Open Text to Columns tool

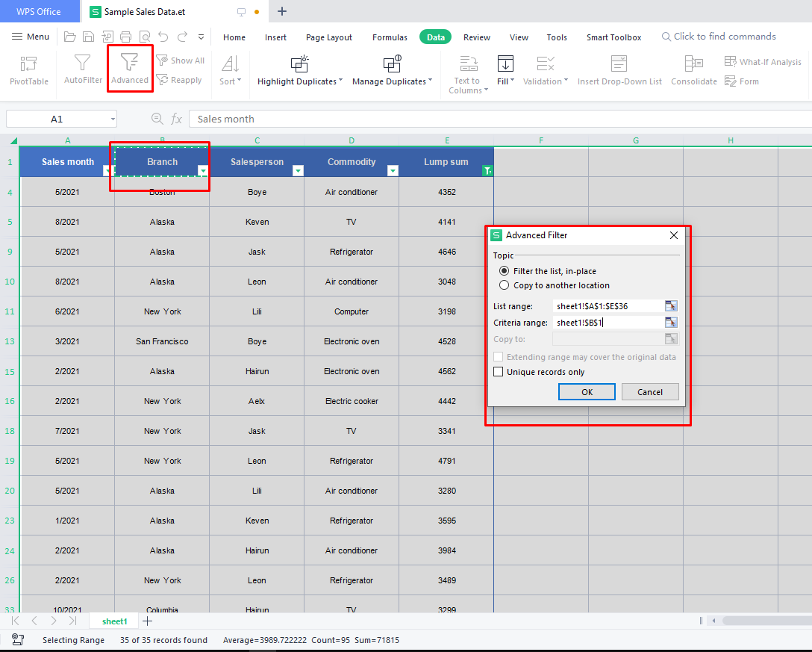click(x=468, y=75)
